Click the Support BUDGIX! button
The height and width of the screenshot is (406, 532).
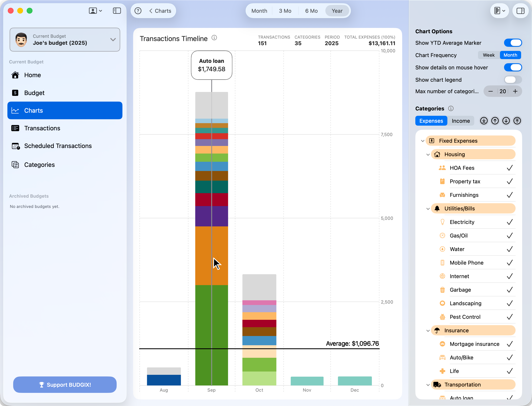[65, 384]
